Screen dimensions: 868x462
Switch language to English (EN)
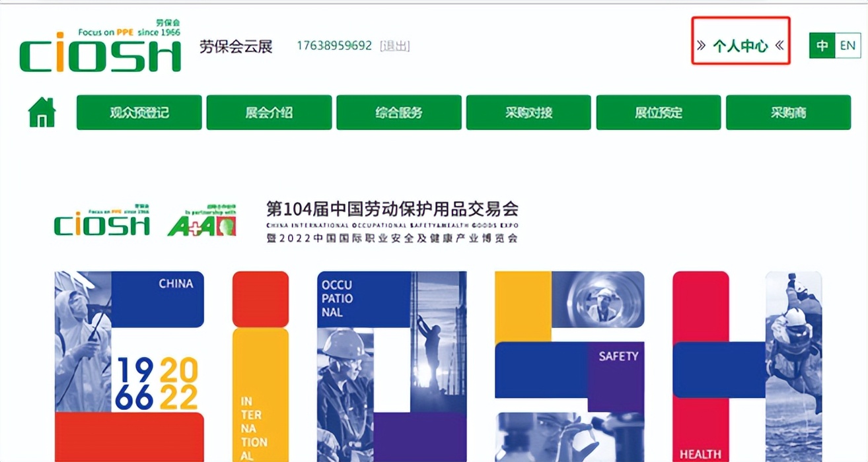848,46
